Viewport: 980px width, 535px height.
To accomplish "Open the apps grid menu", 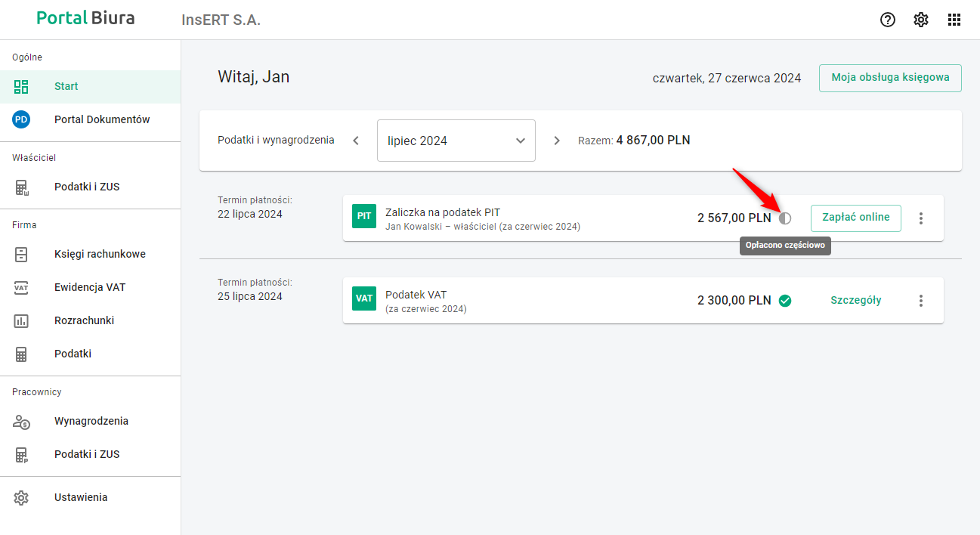I will coord(954,20).
